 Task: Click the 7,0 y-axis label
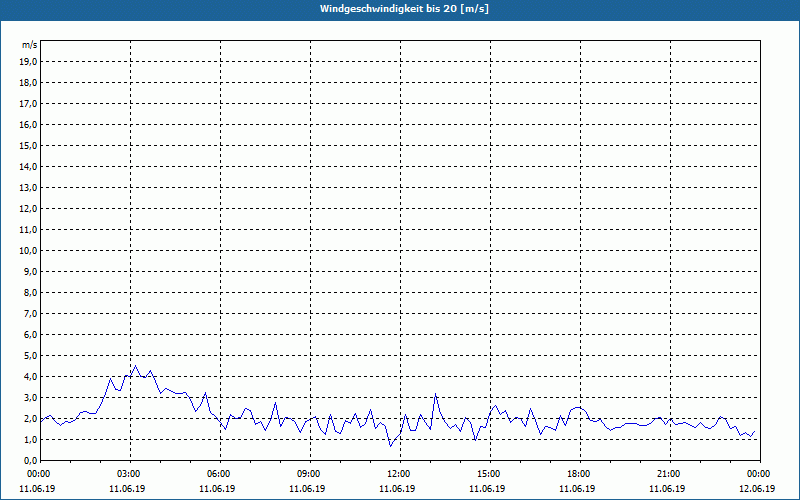click(x=30, y=313)
